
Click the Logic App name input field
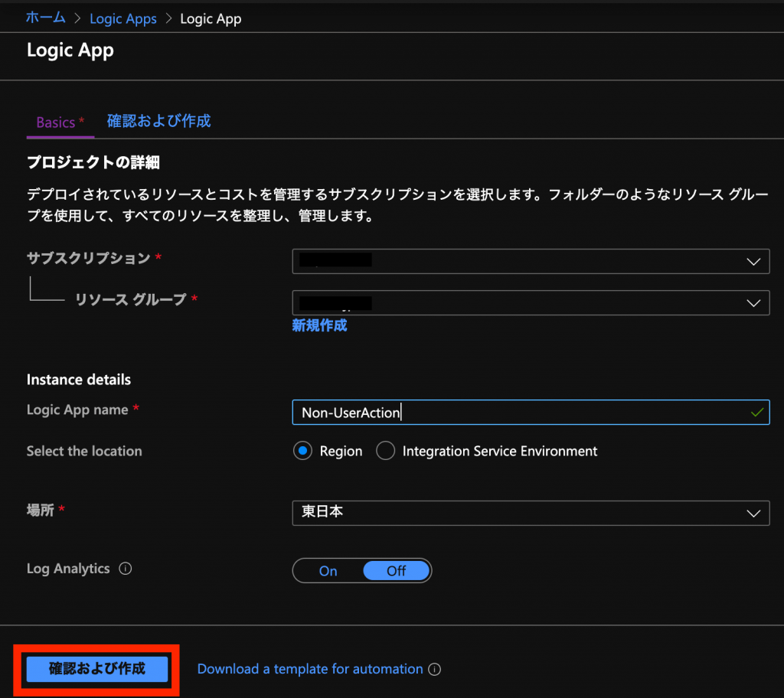click(x=531, y=413)
